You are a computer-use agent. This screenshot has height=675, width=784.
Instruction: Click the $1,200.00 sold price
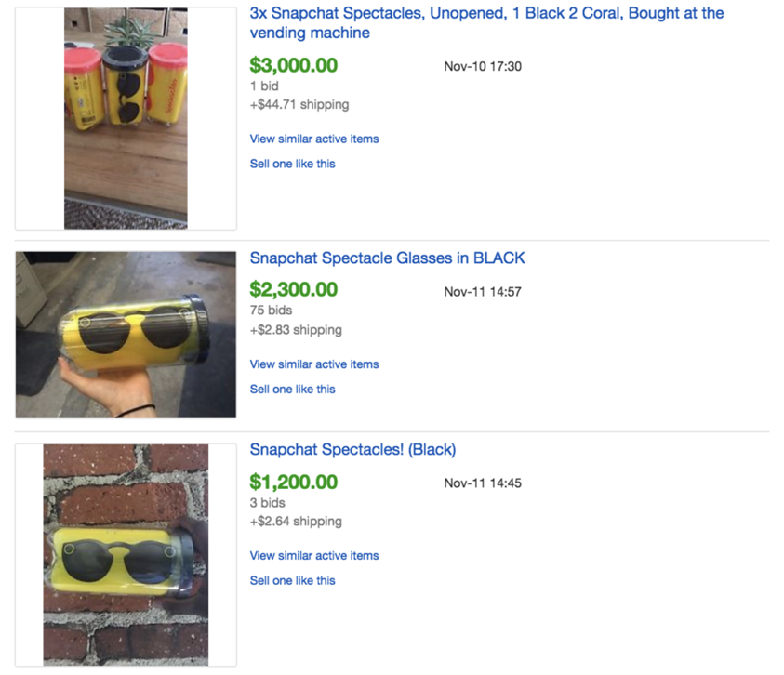(293, 483)
